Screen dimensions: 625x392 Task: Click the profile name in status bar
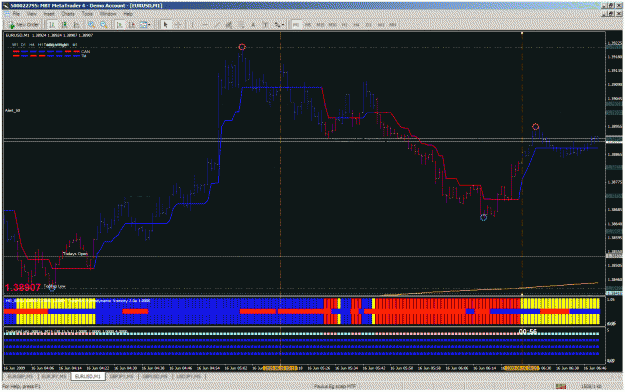(x=335, y=386)
